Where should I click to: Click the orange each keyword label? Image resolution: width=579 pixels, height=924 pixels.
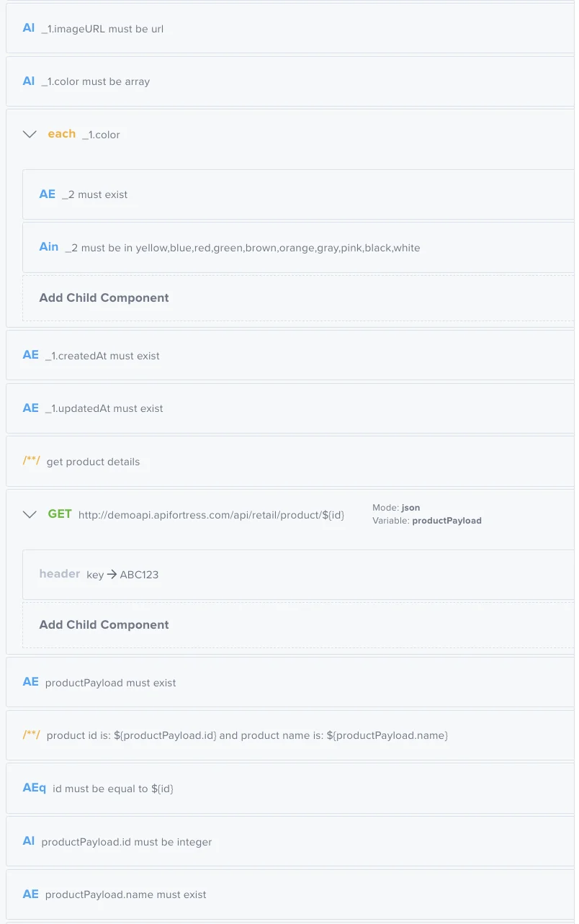[62, 134]
